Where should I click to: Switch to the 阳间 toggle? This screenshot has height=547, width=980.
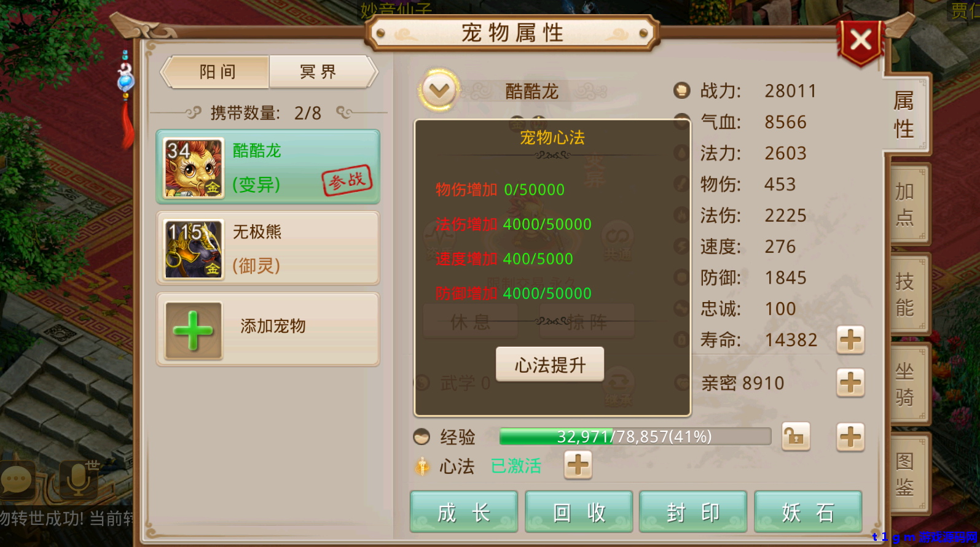[x=216, y=72]
